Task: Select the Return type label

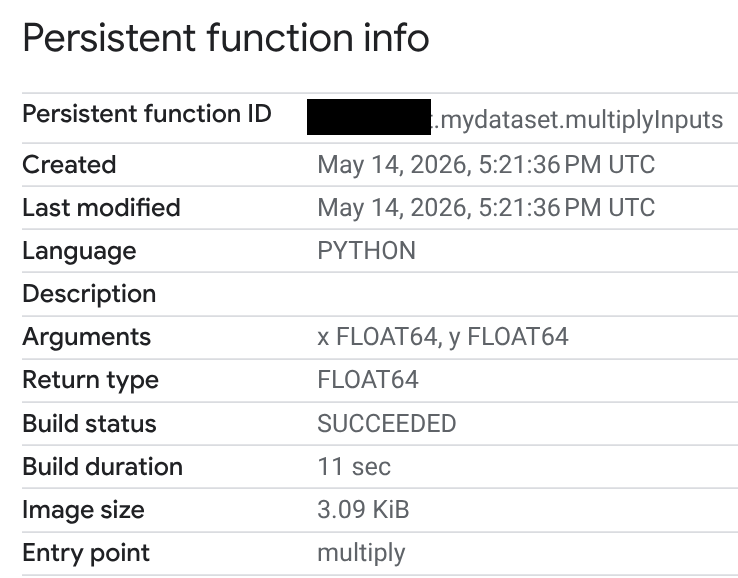Action: (x=90, y=380)
